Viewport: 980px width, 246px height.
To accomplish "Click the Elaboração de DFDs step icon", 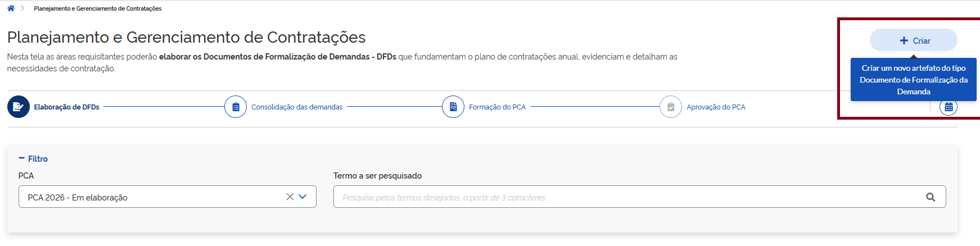I will pyautogui.click(x=19, y=107).
